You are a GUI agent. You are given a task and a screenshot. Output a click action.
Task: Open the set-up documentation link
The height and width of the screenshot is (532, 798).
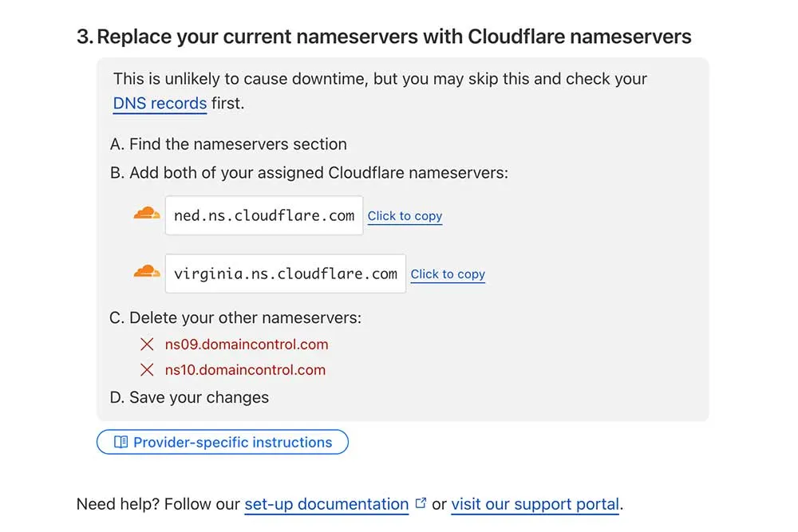[x=326, y=504]
